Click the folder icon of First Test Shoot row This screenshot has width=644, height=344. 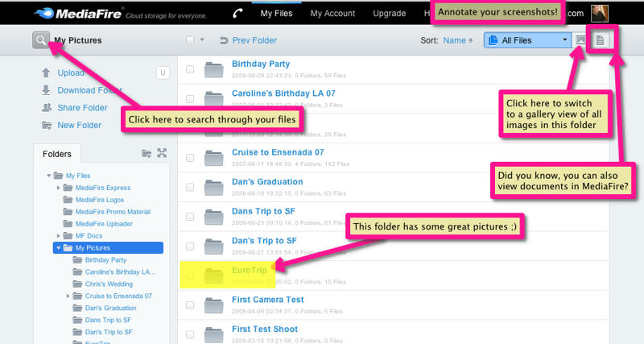click(x=213, y=334)
